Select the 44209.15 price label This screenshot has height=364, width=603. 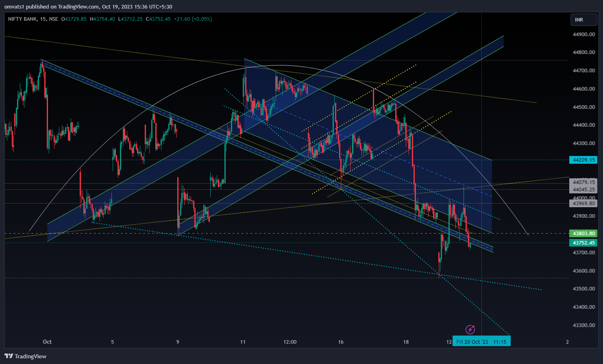click(584, 160)
